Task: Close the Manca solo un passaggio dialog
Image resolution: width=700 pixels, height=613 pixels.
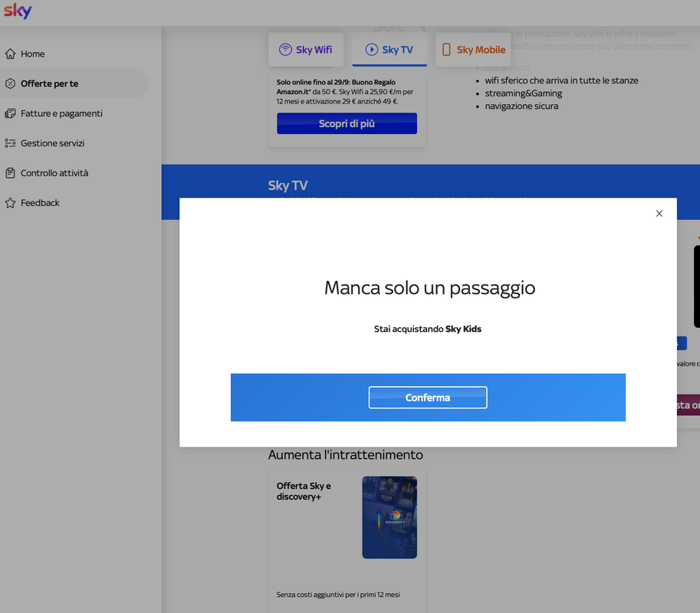Action: point(659,213)
